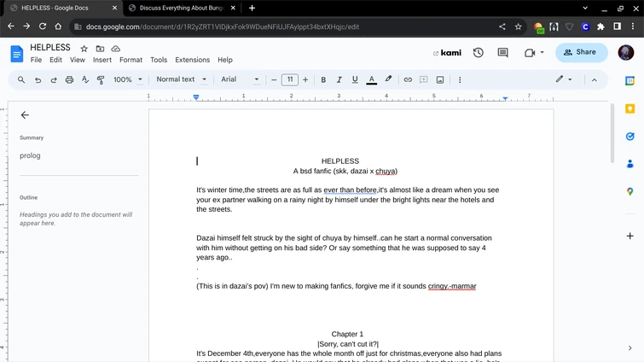Open the Extensions menu
The width and height of the screenshot is (644, 362).
tap(192, 60)
